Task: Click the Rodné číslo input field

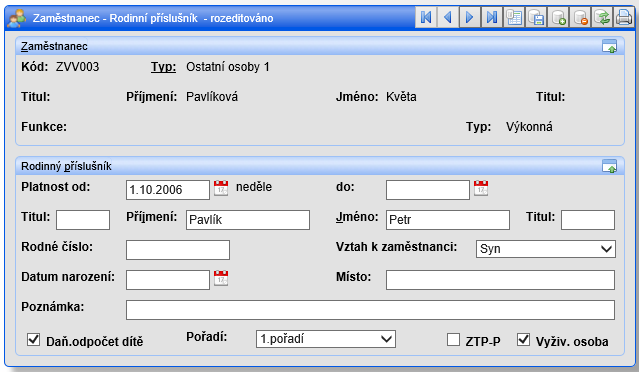Action: pos(178,250)
